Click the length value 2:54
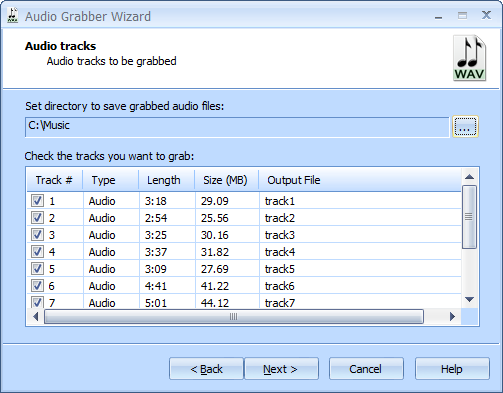This screenshot has height=393, width=503. point(156,218)
